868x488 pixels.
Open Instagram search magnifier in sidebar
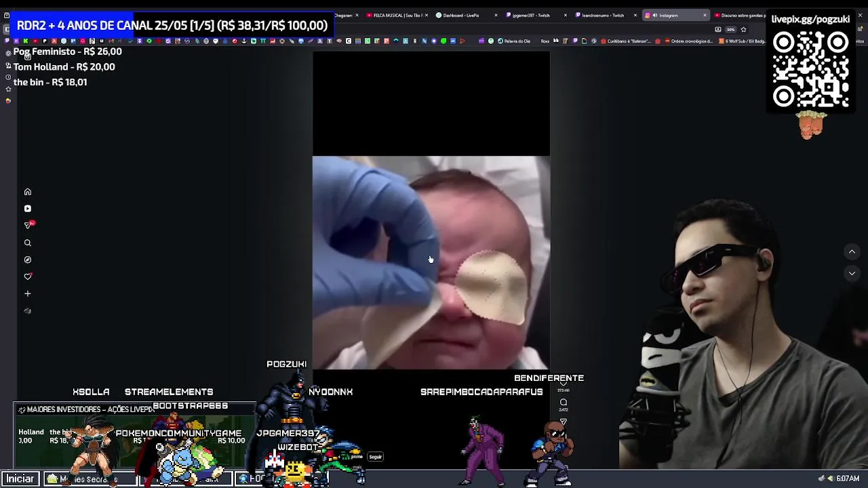point(28,243)
